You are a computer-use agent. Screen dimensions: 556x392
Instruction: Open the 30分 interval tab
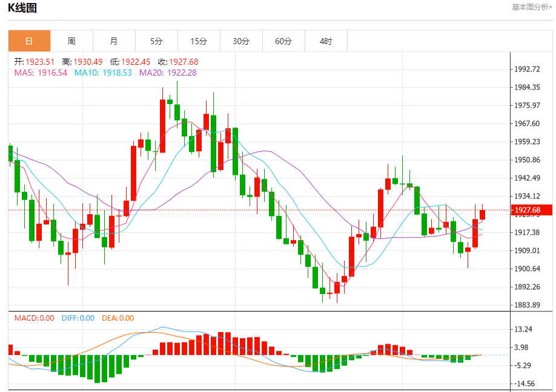pyautogui.click(x=241, y=41)
